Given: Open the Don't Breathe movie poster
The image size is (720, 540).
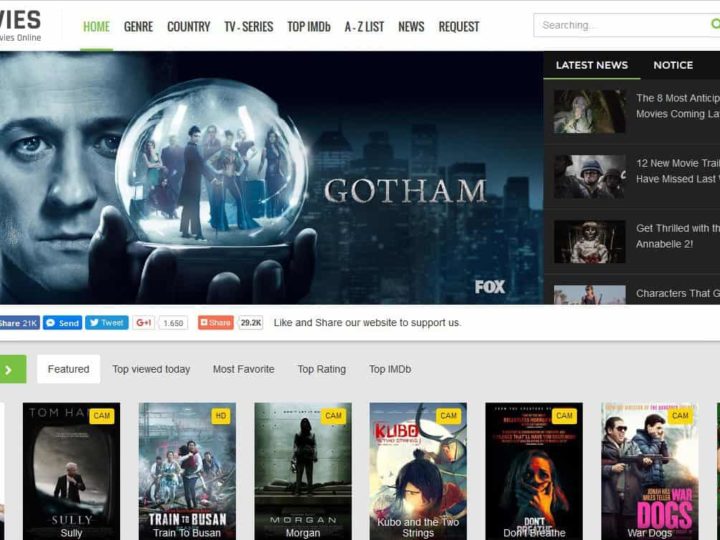Looking at the screenshot, I should point(534,471).
